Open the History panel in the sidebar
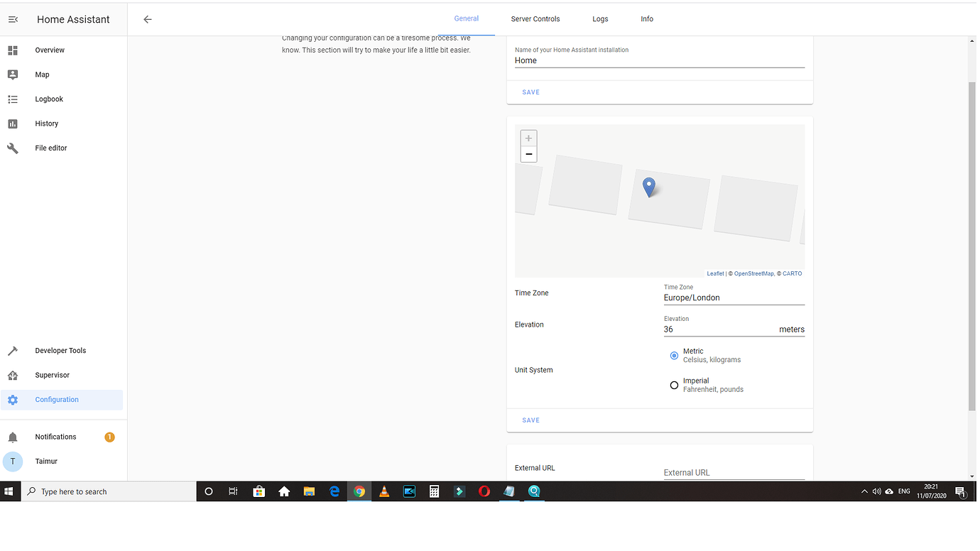The width and height of the screenshot is (980, 551). (x=46, y=123)
